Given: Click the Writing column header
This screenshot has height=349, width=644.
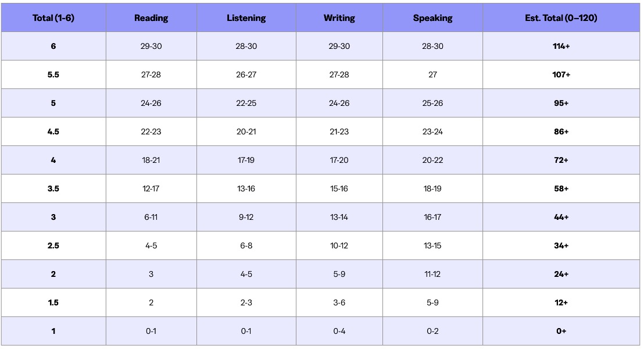Looking at the screenshot, I should (x=339, y=18).
